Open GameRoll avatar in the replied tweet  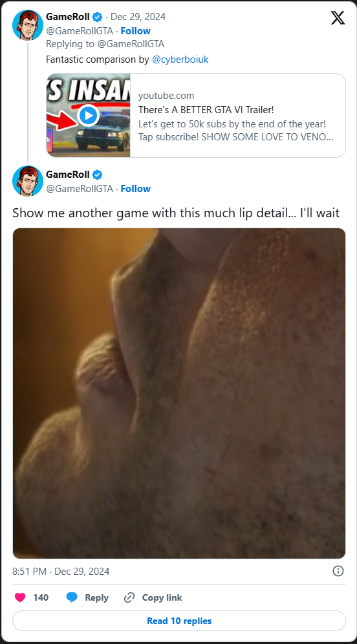point(28,25)
